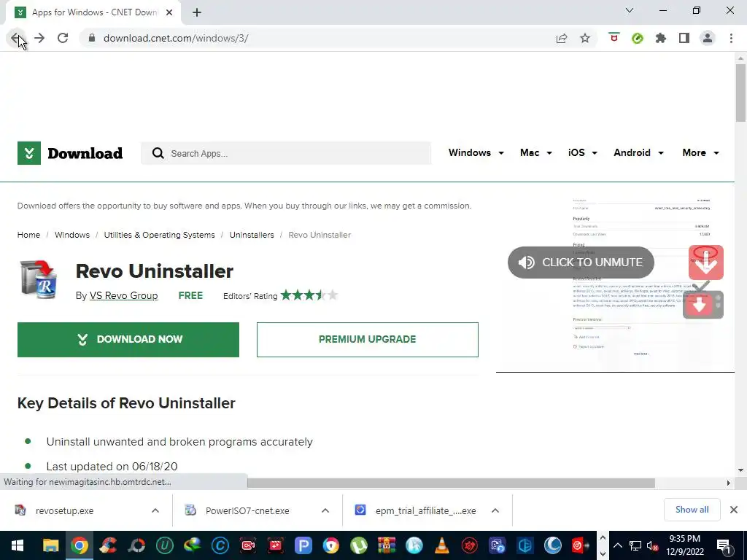The image size is (747, 560).
Task: Open the Extensions puzzle piece menu
Action: 661,38
